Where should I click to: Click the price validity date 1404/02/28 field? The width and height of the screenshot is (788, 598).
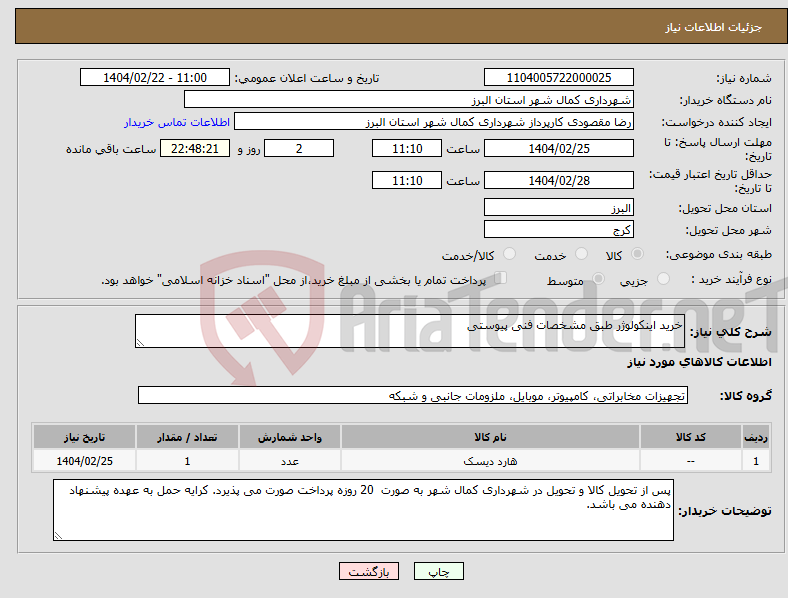coord(558,180)
